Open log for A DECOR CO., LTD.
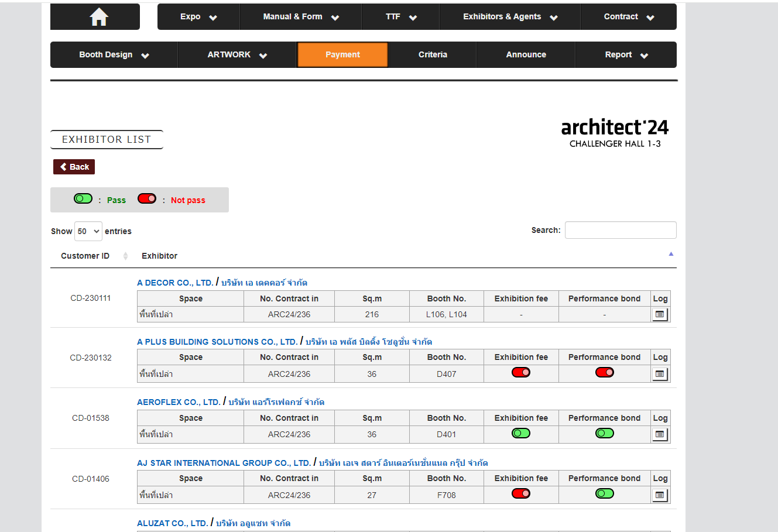The image size is (778, 532). [660, 315]
